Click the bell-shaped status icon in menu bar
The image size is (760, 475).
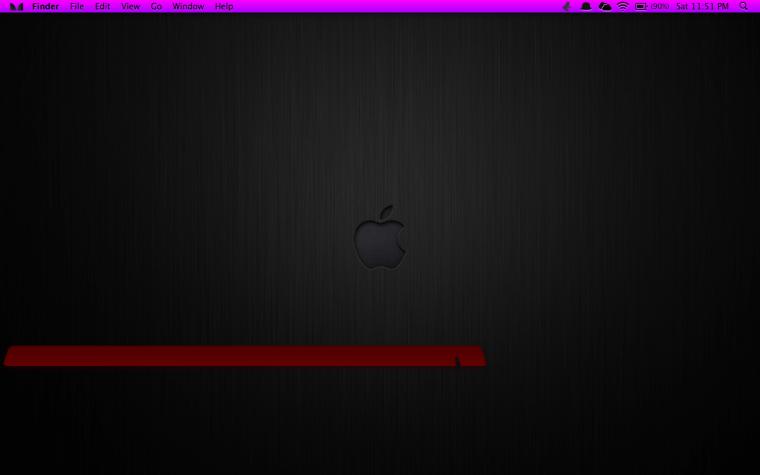coord(586,6)
